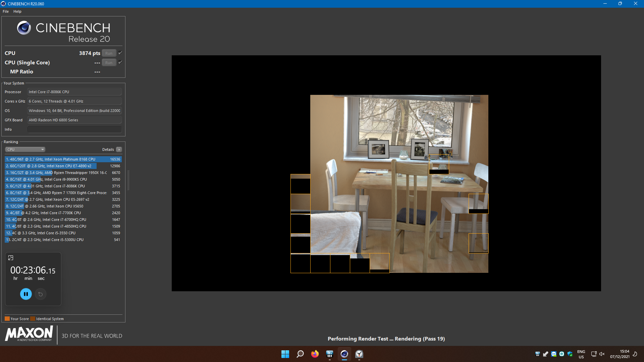Open TeamViewer tray icon

[554, 354]
